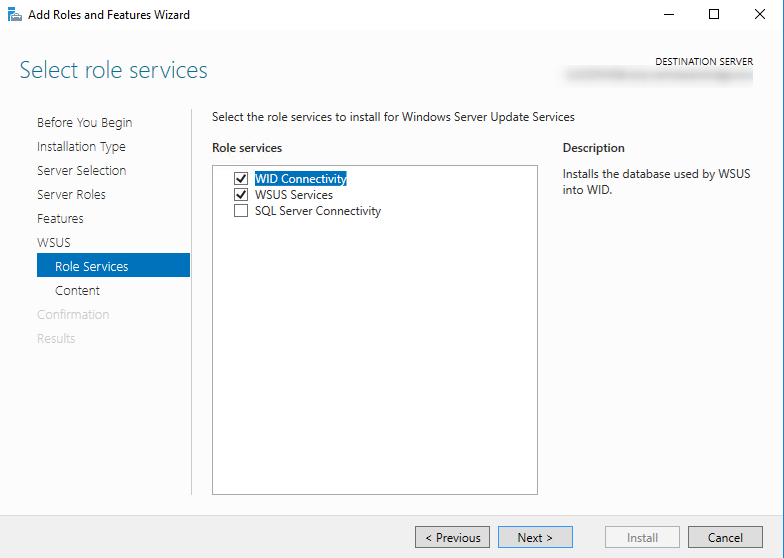Click the description text about WID
Viewport: 784px width, 558px height.
[656, 182]
